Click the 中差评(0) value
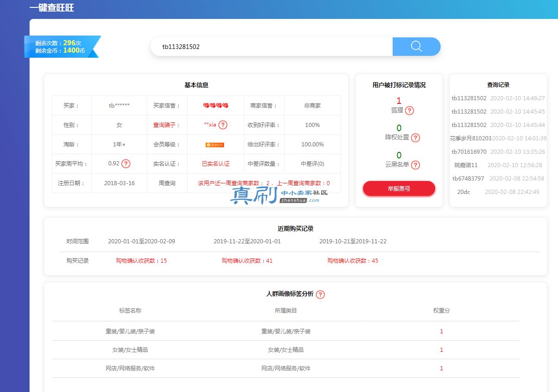 point(312,164)
